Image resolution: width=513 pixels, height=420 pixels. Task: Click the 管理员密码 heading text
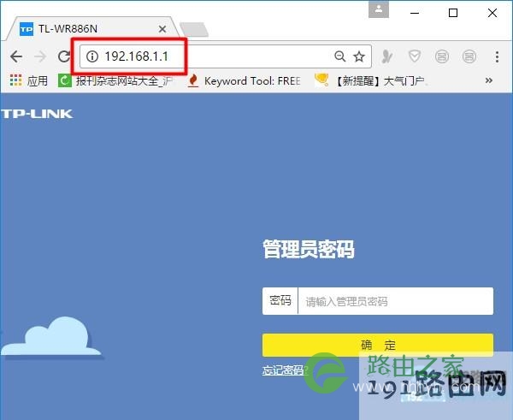[309, 249]
